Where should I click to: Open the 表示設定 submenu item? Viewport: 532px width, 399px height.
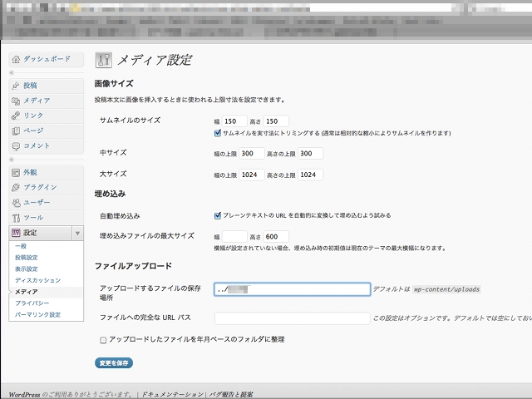pos(26,269)
